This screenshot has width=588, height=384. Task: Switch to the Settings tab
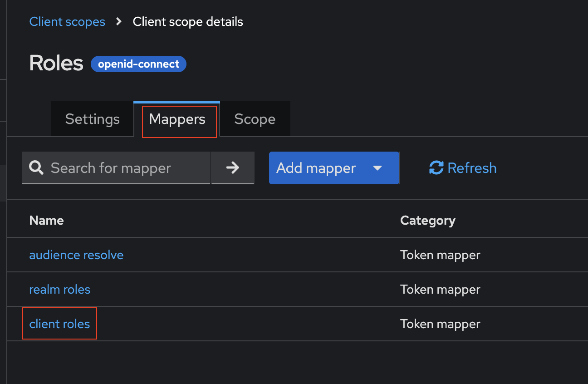[x=92, y=119]
